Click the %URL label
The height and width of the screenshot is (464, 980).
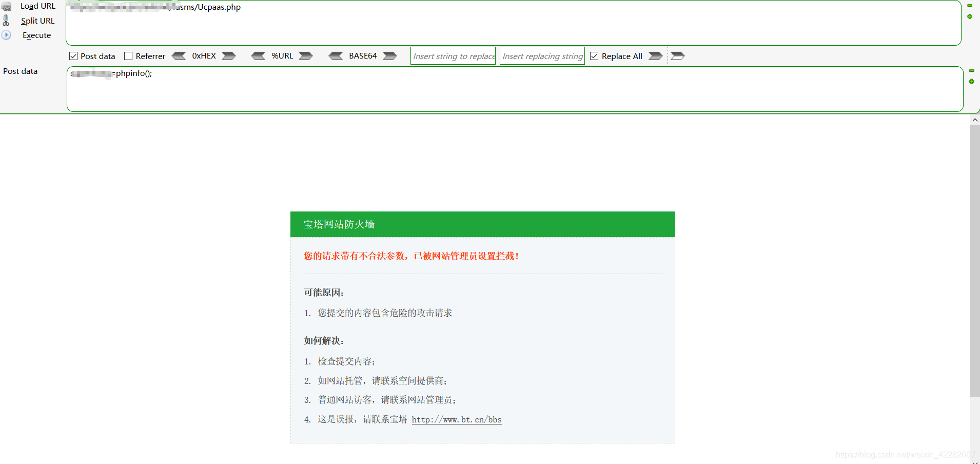click(282, 56)
